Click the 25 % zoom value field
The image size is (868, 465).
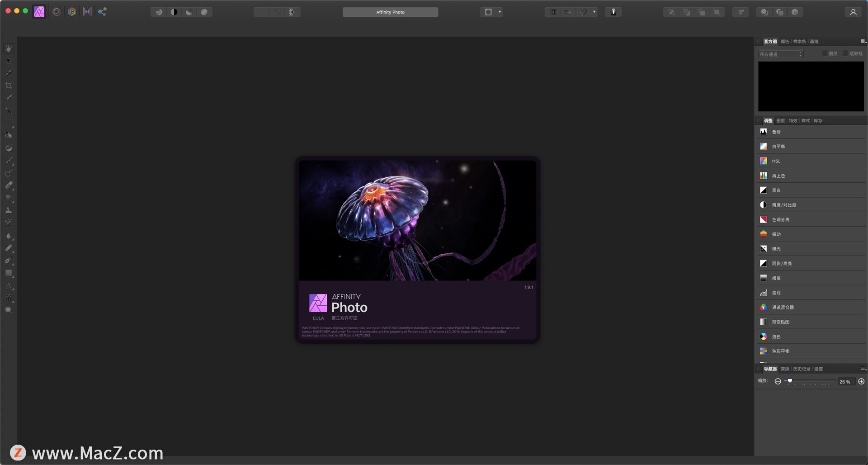(846, 382)
